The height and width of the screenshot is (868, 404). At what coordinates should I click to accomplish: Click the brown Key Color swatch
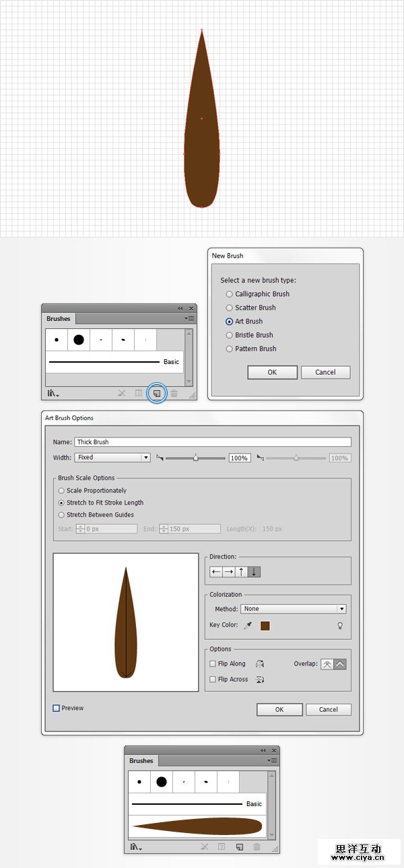265,626
